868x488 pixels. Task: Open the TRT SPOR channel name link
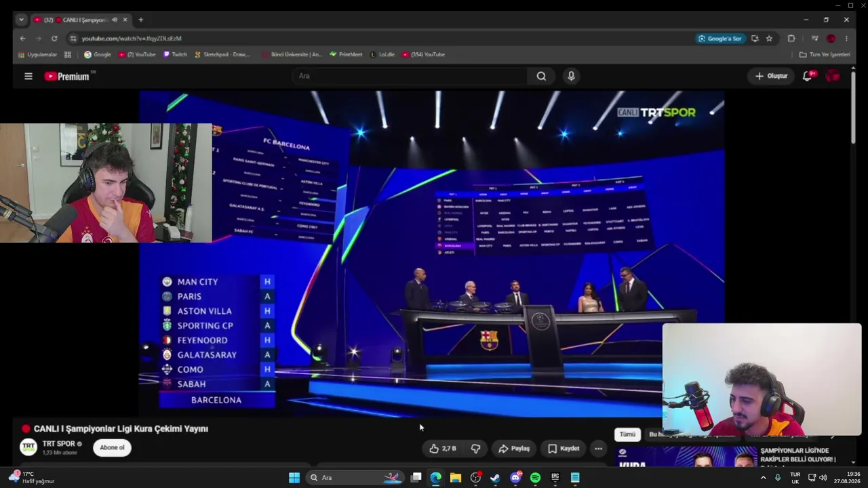point(58,444)
